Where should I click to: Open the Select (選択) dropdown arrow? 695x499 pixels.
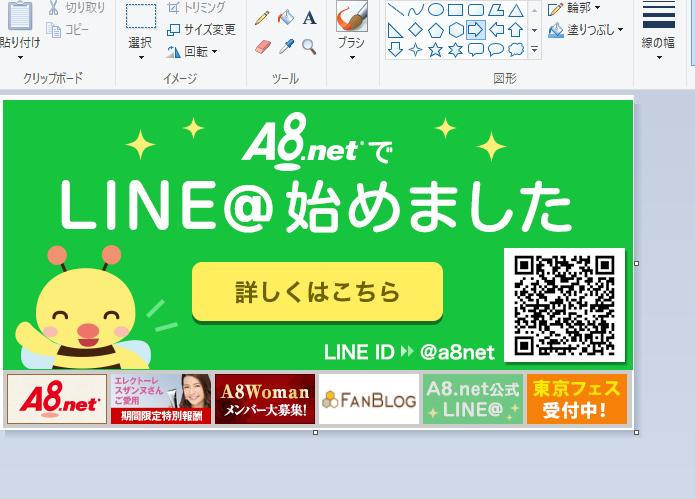click(141, 58)
